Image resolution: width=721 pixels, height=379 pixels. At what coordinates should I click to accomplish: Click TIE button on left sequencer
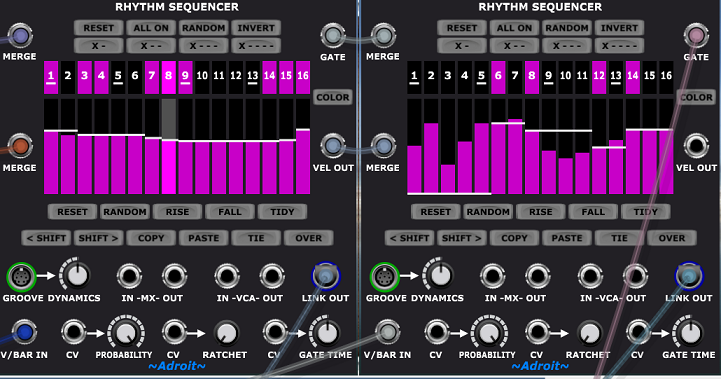click(x=256, y=238)
